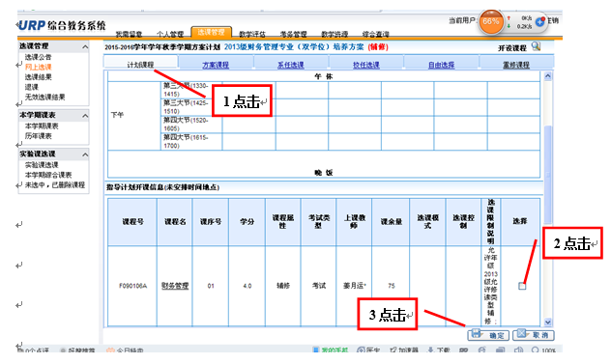The width and height of the screenshot is (611, 364).
Task: Open 我的手机 icon in status bar
Action: pos(331,350)
